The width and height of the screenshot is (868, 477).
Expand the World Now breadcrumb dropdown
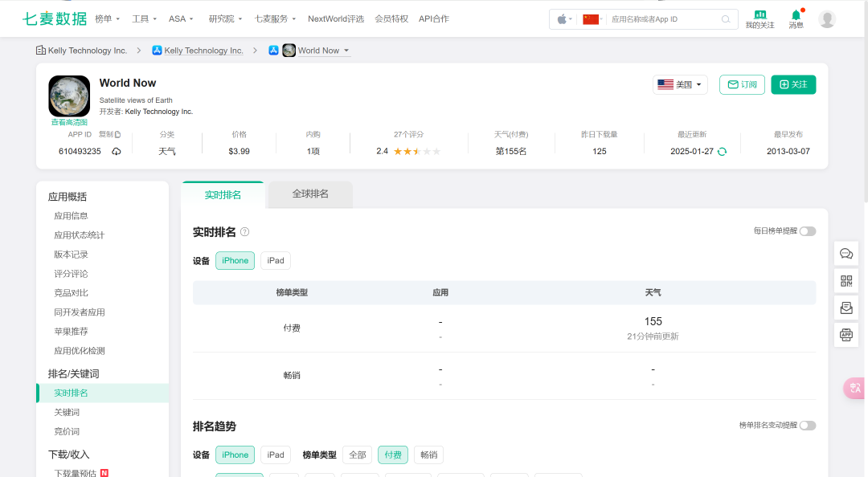(x=346, y=51)
